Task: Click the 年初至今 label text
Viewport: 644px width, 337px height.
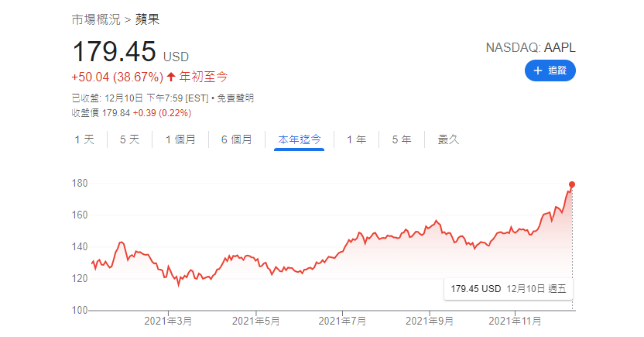Action: [204, 77]
